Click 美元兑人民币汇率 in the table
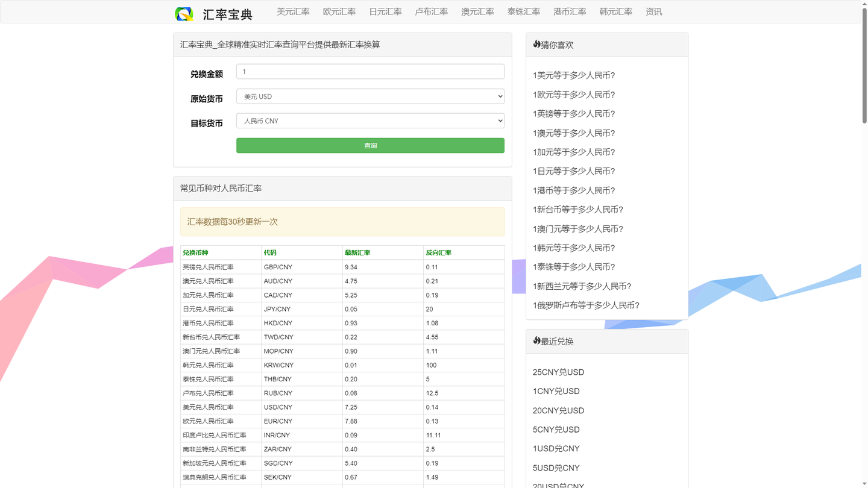The height and width of the screenshot is (488, 868). [x=208, y=407]
